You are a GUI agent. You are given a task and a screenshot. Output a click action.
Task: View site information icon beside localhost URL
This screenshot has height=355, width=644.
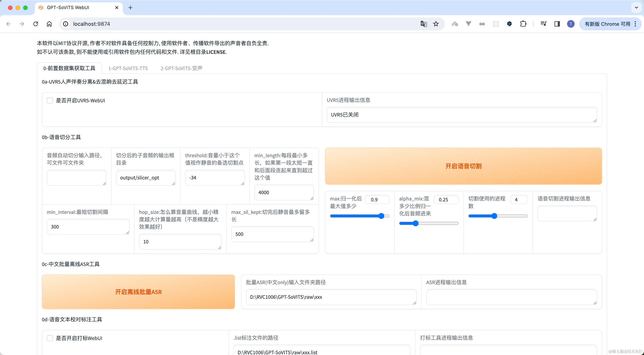click(66, 24)
